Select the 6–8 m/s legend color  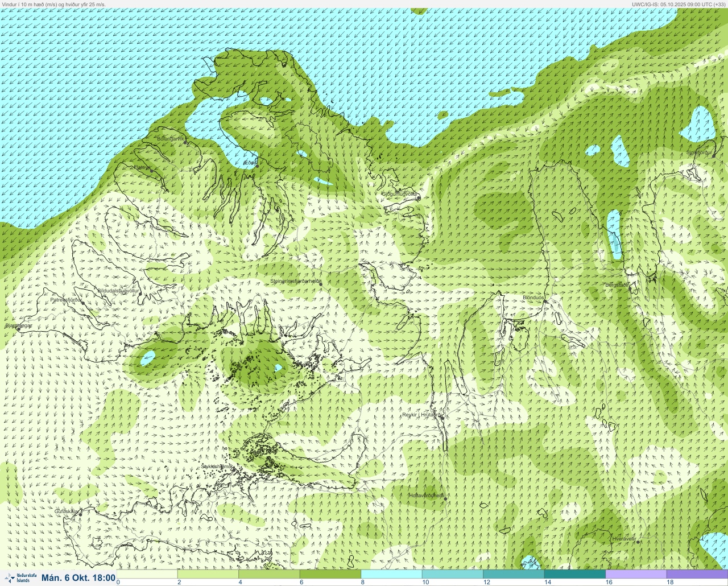pyautogui.click(x=330, y=574)
